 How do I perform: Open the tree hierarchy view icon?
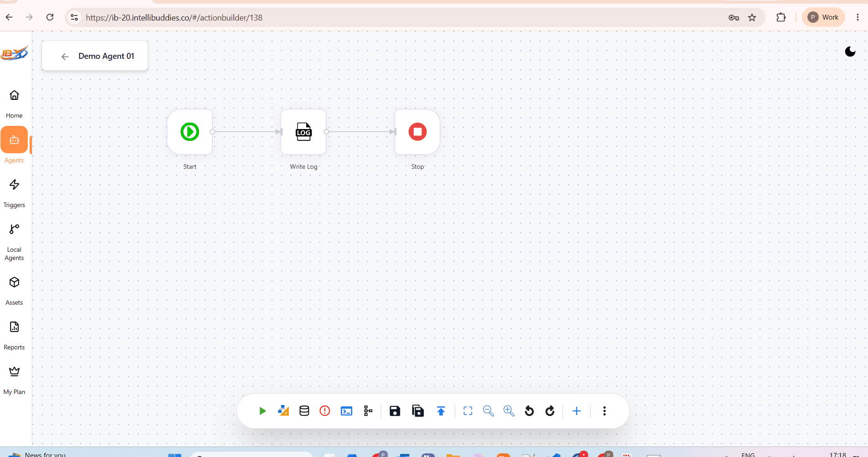pyautogui.click(x=368, y=411)
